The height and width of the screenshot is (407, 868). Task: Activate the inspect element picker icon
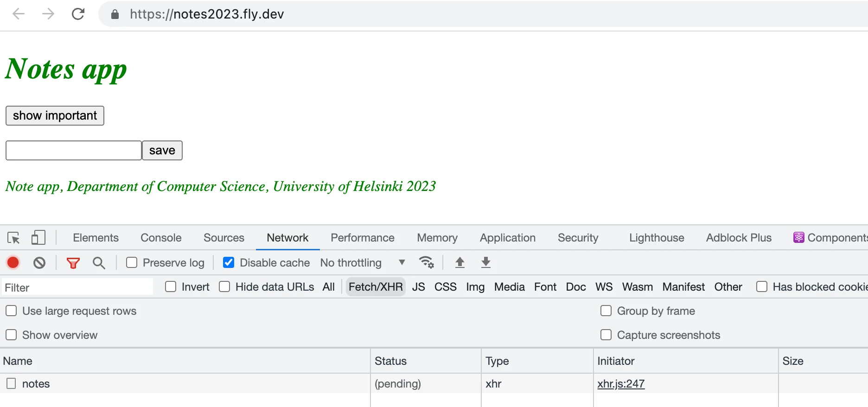tap(13, 238)
